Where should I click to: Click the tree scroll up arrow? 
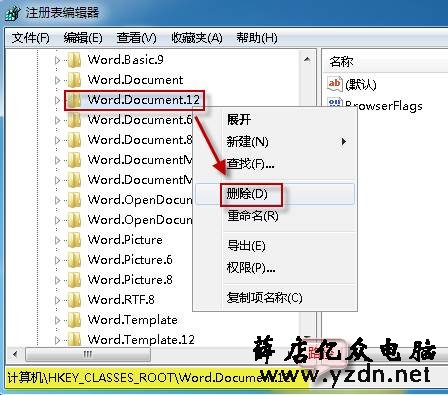pyautogui.click(x=307, y=60)
